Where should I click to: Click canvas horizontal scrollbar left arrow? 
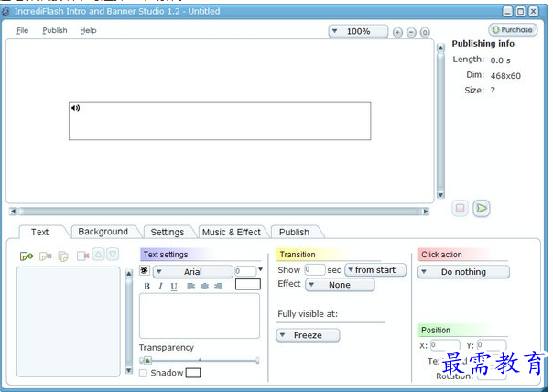point(13,212)
